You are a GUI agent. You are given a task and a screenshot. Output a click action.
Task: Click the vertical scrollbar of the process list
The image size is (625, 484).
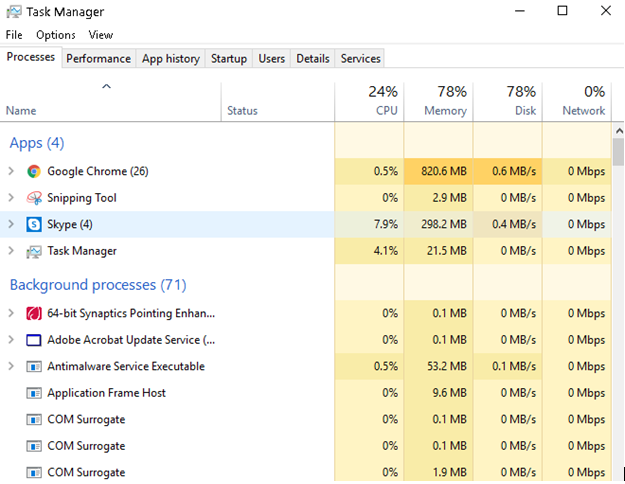[617, 300]
